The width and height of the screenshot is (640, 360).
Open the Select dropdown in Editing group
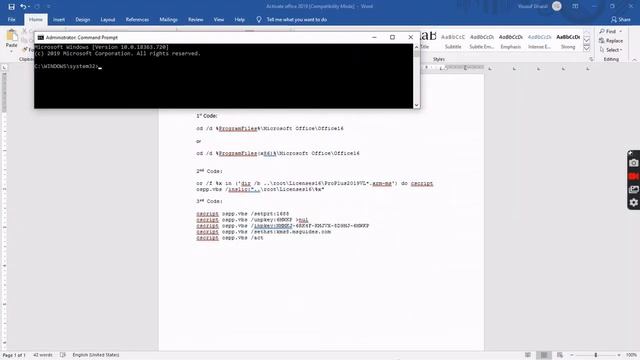click(x=611, y=50)
